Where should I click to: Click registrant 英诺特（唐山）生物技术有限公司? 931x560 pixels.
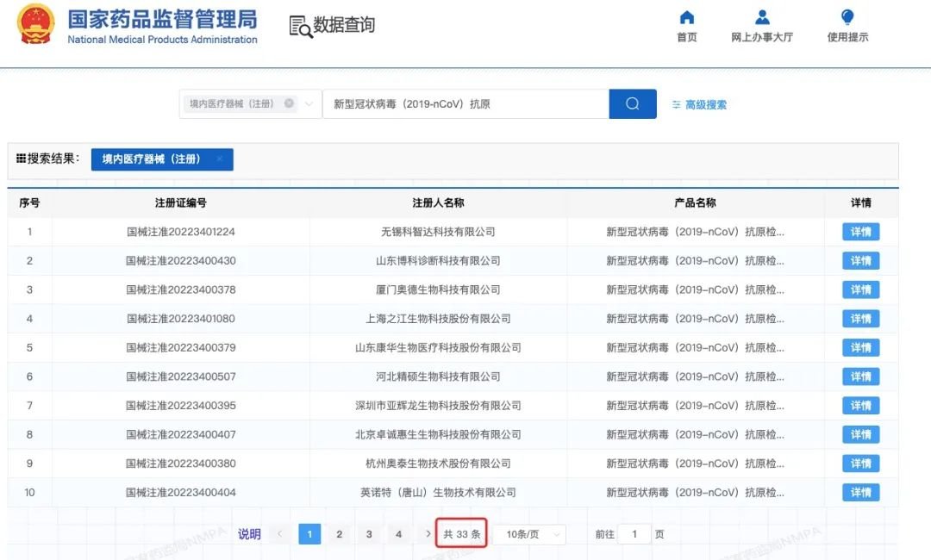(x=438, y=493)
